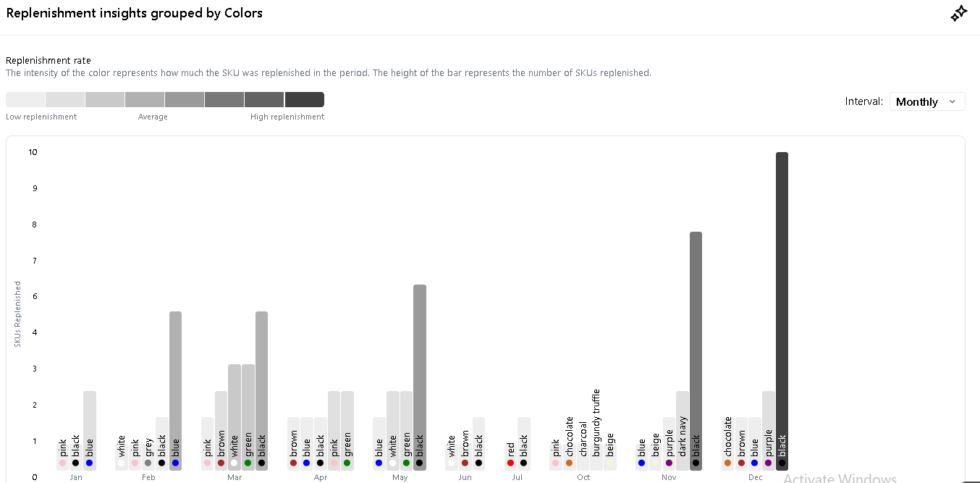Image resolution: width=980 pixels, height=483 pixels.
Task: Click the AI sparkle insights icon
Action: pos(958,14)
